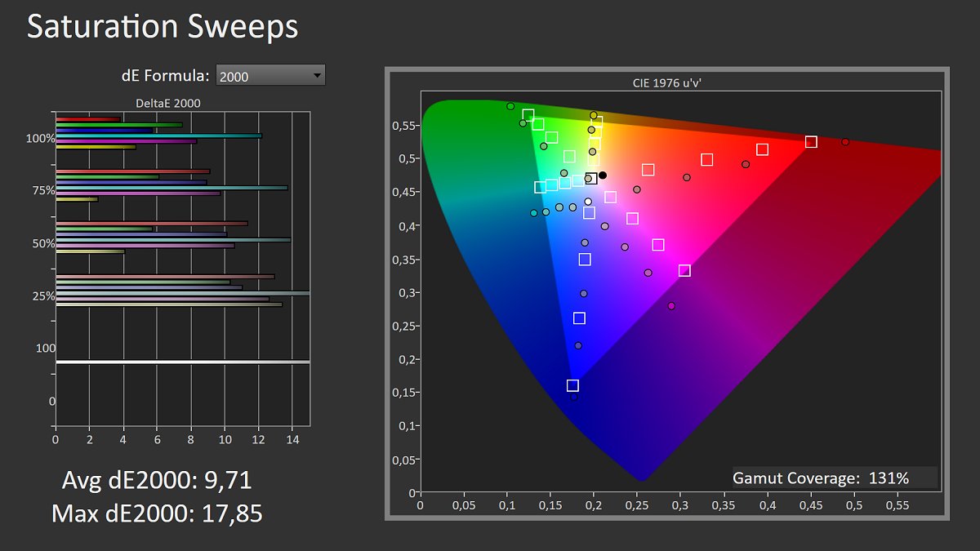
Task: Click the cyan bar in the 100% group
Action: tap(158, 136)
